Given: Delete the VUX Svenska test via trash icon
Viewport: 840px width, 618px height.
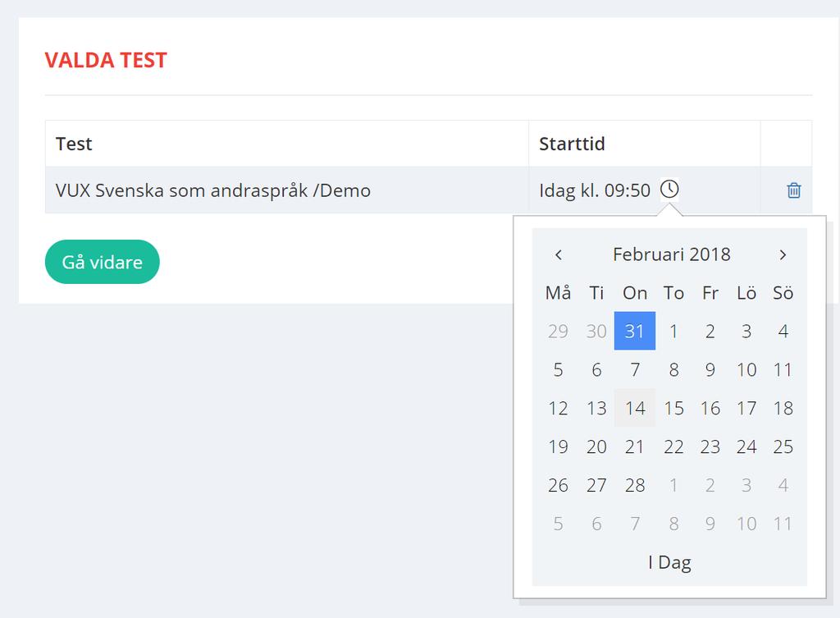Looking at the screenshot, I should pyautogui.click(x=794, y=190).
